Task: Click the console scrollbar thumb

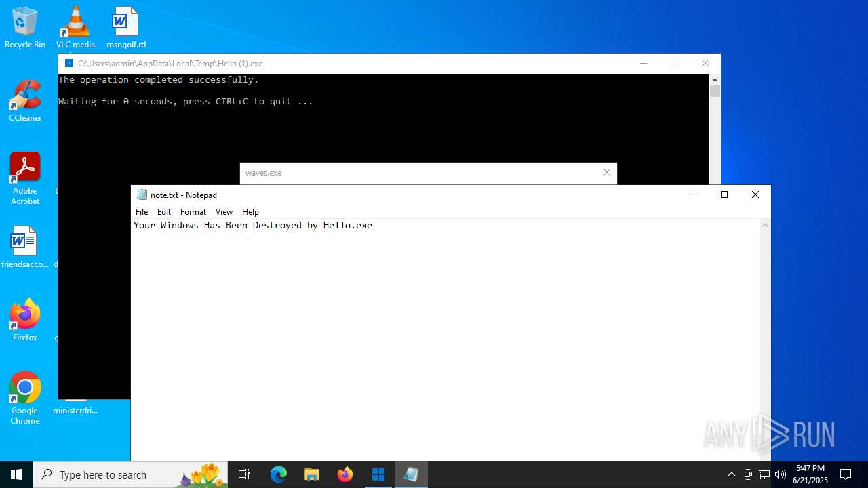Action: click(715, 91)
